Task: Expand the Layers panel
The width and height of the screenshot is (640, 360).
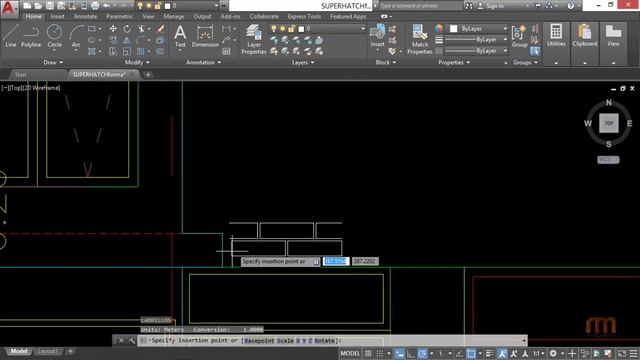Action: [303, 62]
